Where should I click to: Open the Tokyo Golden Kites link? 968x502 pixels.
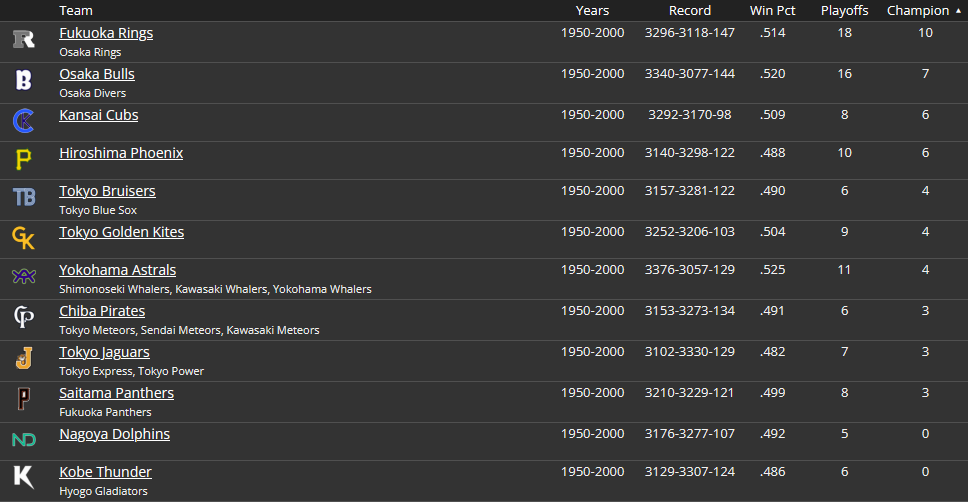pos(121,232)
